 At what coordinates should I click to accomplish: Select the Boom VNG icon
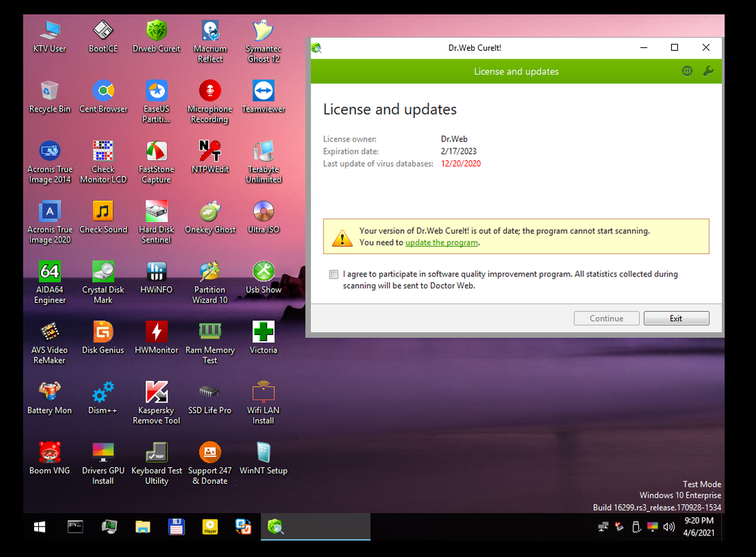(x=49, y=459)
